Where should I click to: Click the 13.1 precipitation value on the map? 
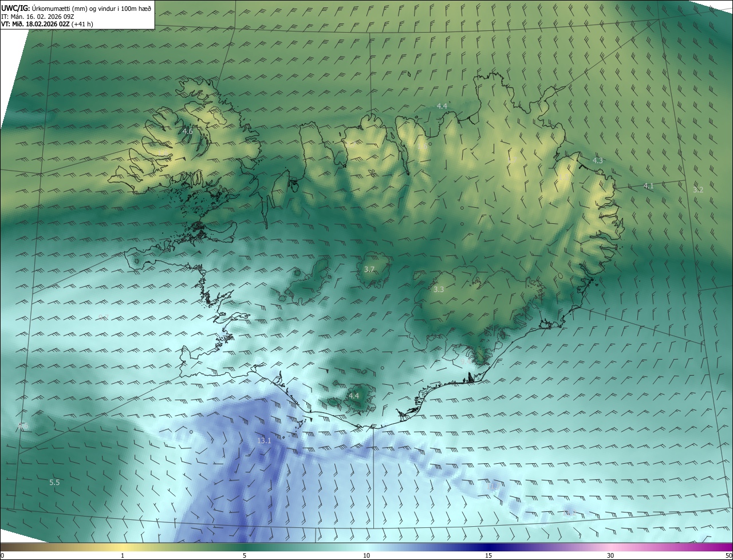tap(264, 440)
